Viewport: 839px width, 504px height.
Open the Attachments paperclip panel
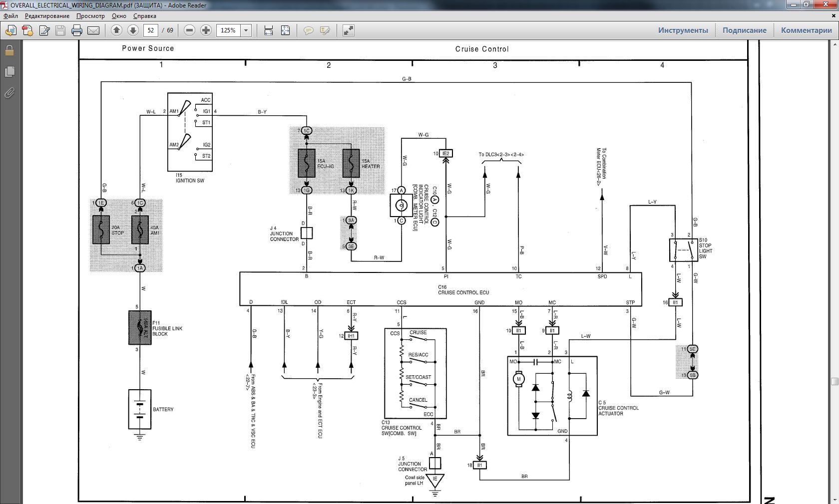pyautogui.click(x=9, y=93)
